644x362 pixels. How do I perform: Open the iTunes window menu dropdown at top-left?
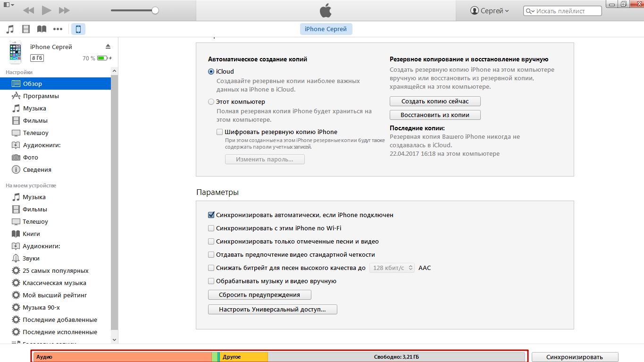[8, 5]
